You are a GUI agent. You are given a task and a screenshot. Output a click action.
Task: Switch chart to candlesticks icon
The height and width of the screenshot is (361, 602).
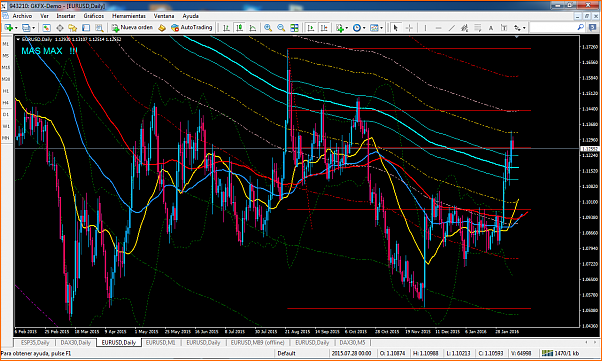click(x=240, y=28)
